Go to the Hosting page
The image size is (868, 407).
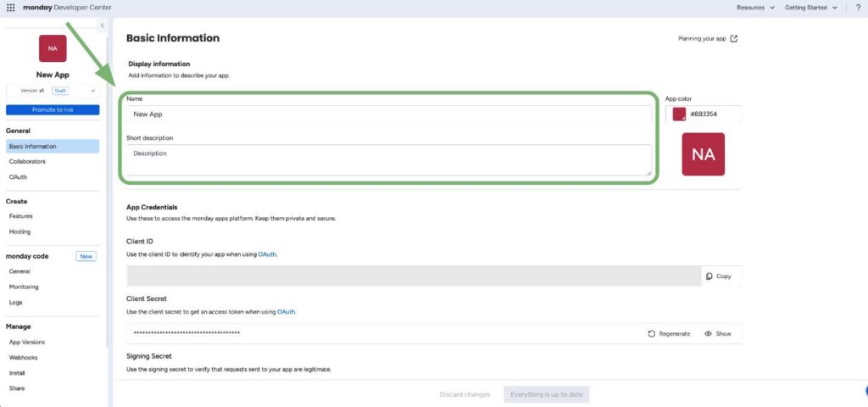click(x=20, y=231)
